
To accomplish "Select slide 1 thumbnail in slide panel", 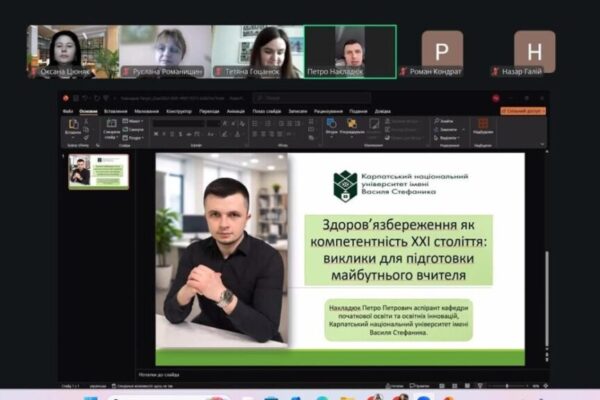I will tap(98, 170).
